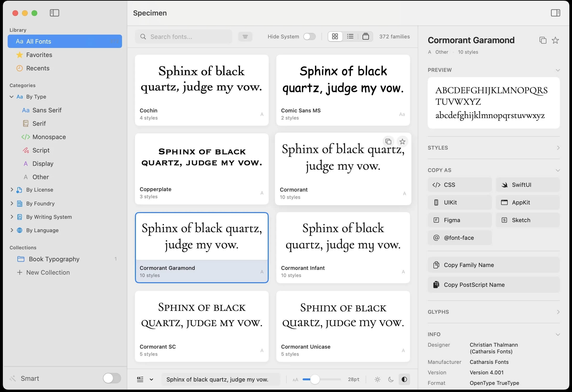Screen dimensions: 572x392
Task: Adjust the font size slider
Action: tap(315, 379)
